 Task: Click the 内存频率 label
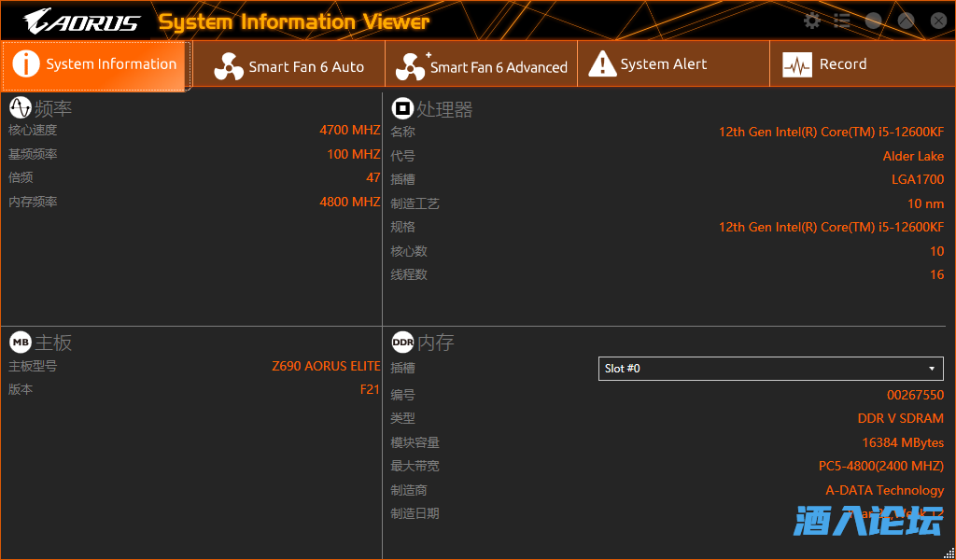(x=33, y=202)
